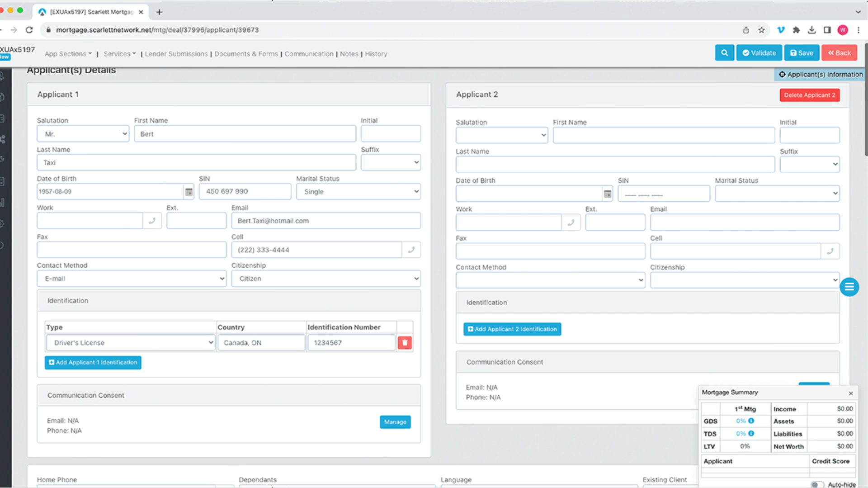Viewport: 868px width, 488px height.
Task: Open Applicant 1 Date of Birth calendar picker
Action: (x=189, y=192)
